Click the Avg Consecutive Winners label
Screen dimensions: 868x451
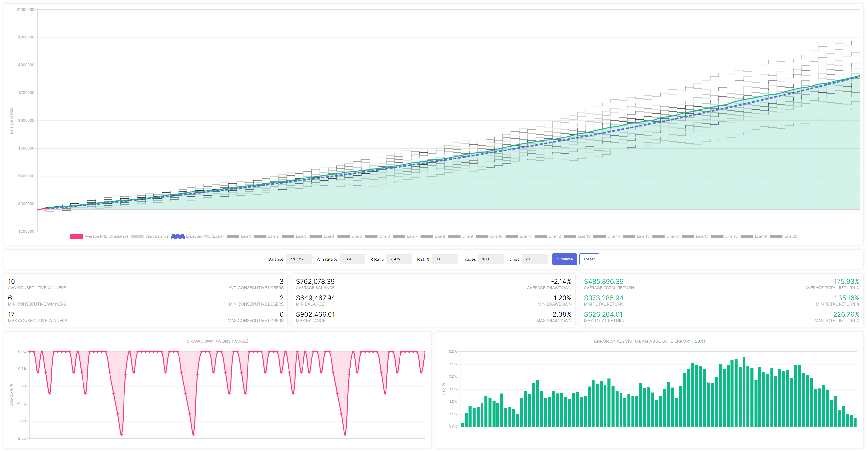(37, 288)
